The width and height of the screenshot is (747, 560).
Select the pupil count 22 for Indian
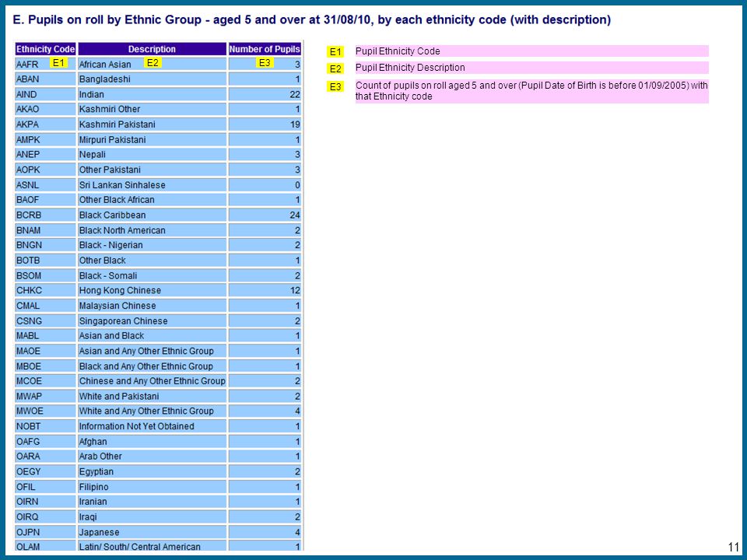tap(265, 94)
